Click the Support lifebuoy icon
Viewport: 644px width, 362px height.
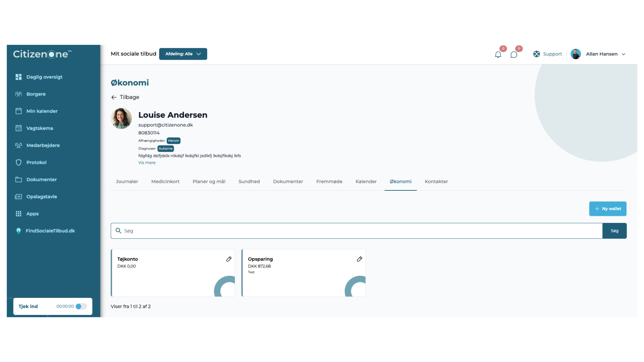[537, 54]
